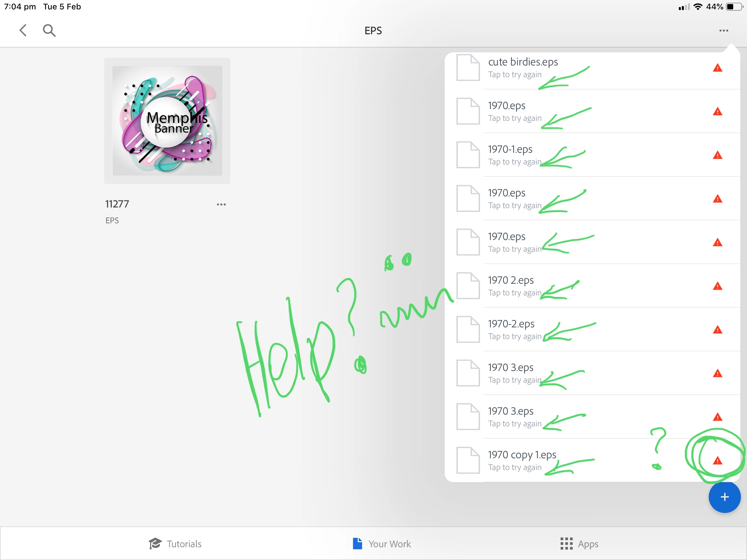Tap the back arrow icon
Image resolution: width=747 pixels, height=560 pixels.
tap(23, 30)
